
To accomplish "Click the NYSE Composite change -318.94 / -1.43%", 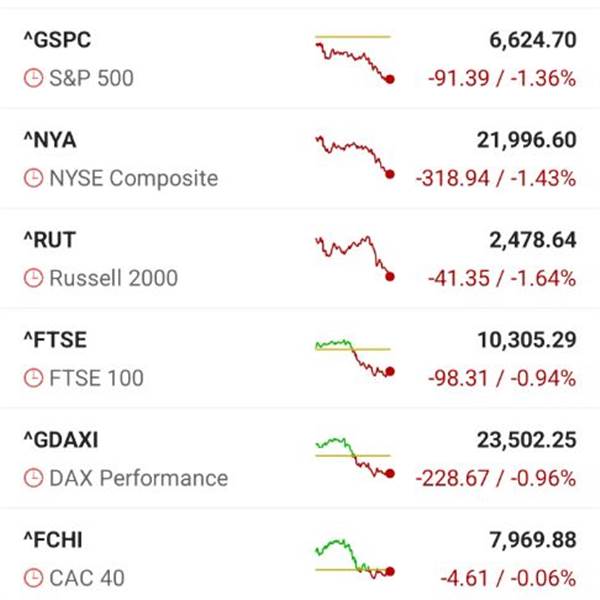I will coord(495,178).
